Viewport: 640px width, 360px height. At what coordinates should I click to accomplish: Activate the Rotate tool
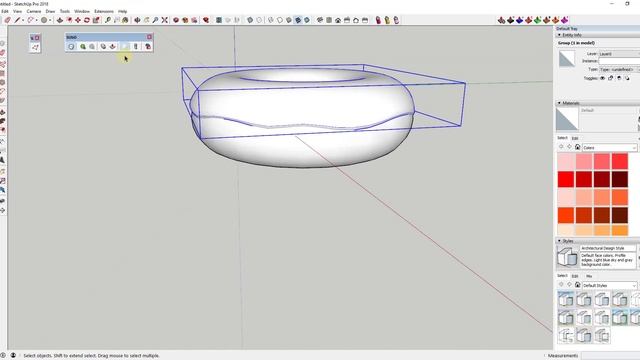[87, 20]
